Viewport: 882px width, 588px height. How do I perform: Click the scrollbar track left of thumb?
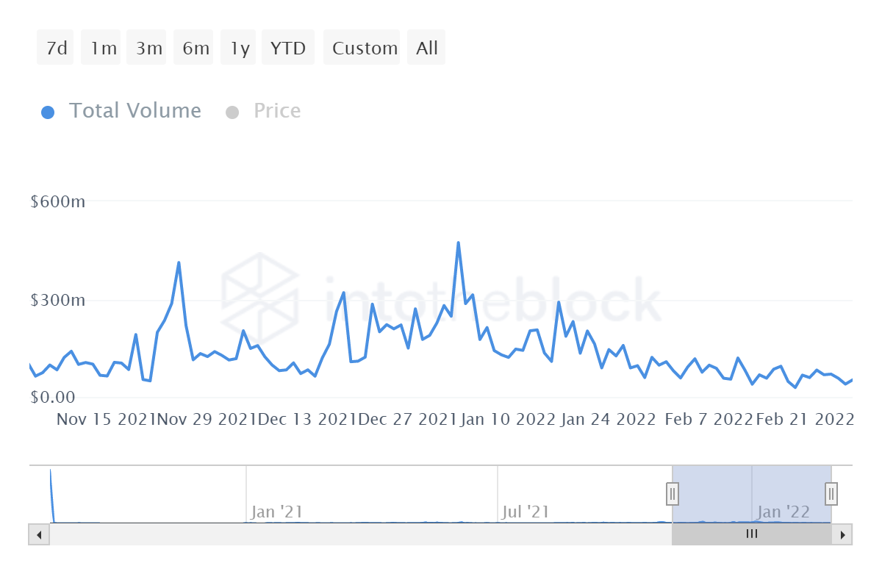pyautogui.click(x=360, y=534)
